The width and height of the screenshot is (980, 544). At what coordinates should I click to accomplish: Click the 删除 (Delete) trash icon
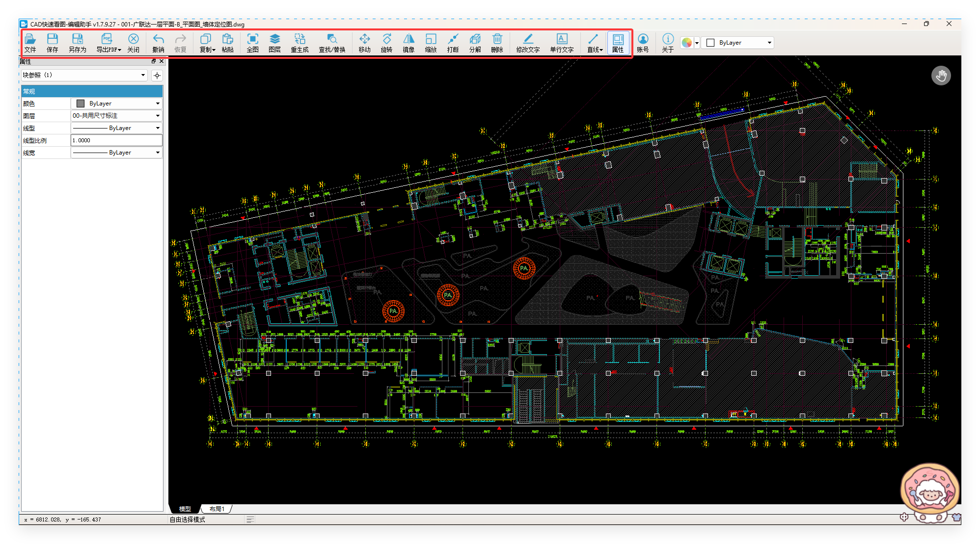point(497,43)
